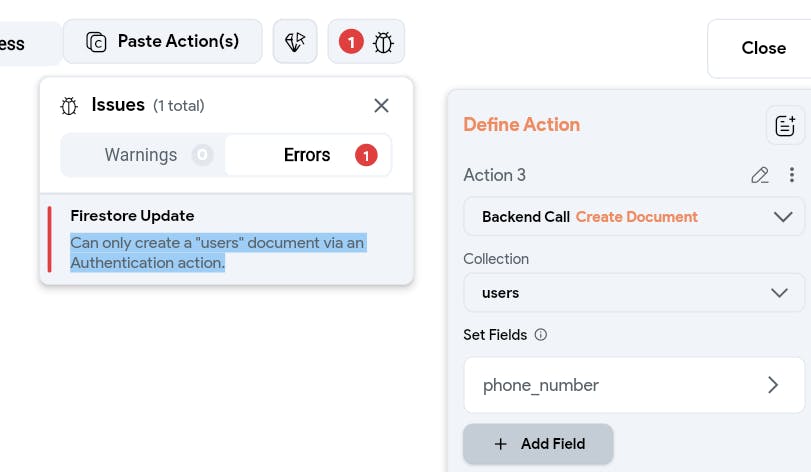Close the Issues panel

point(381,105)
